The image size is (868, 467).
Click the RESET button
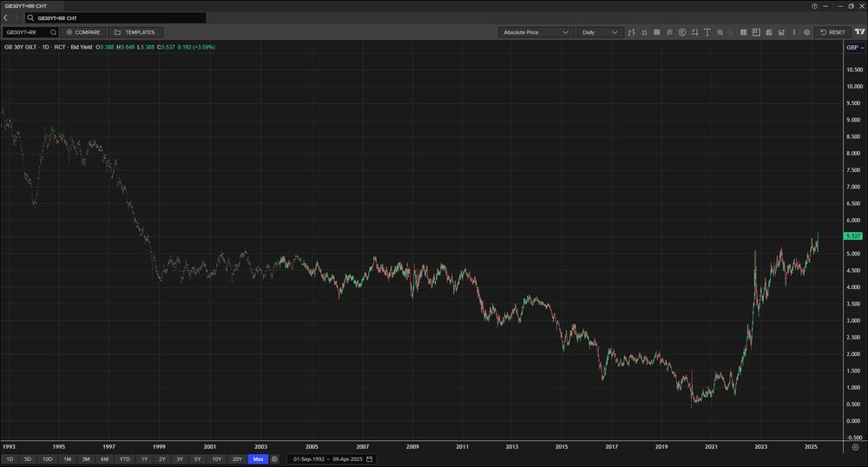tap(833, 33)
